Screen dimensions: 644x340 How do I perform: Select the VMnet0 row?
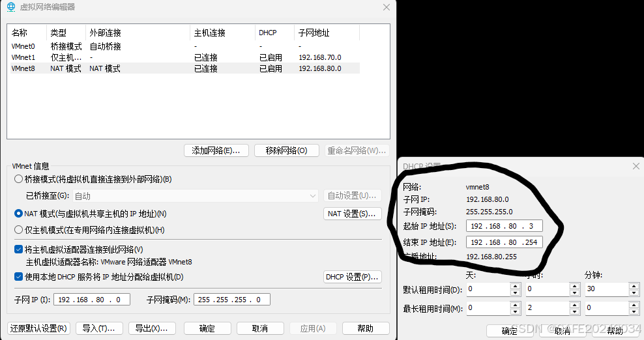(185, 46)
